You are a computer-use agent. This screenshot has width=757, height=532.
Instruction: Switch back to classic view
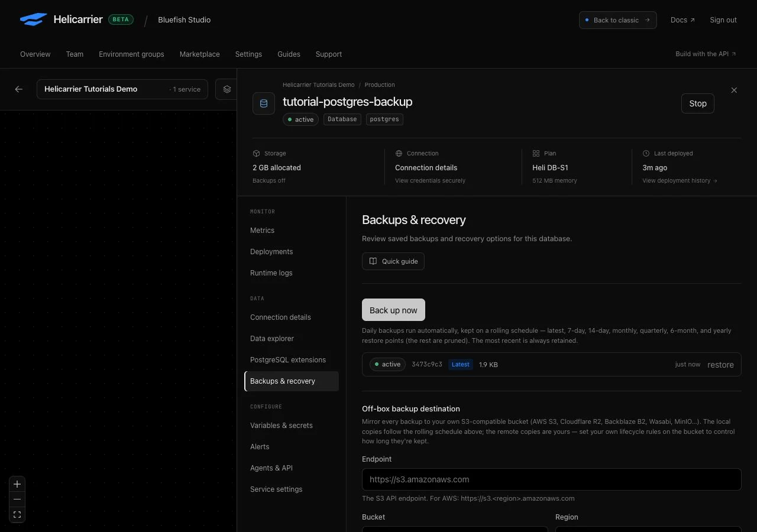tap(617, 20)
